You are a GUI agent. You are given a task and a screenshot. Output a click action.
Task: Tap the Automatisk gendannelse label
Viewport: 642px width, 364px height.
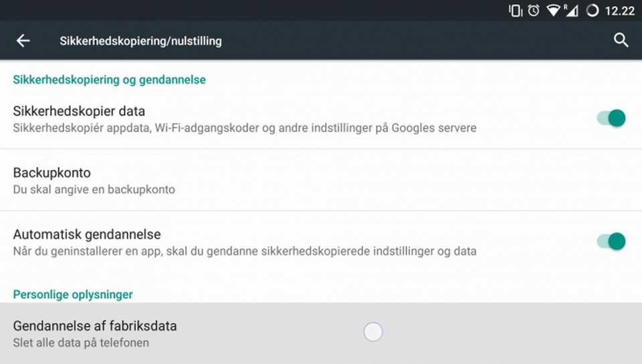[x=87, y=234]
